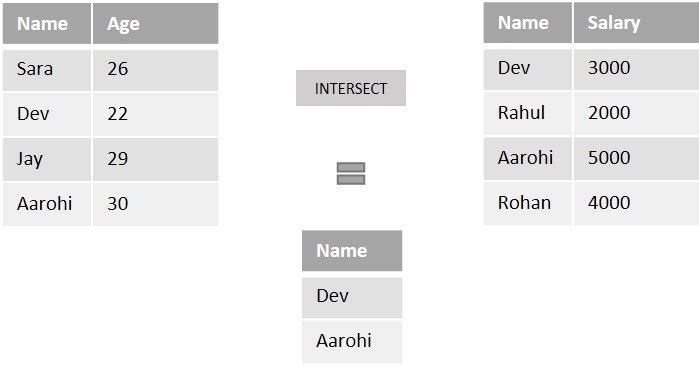Select age value 30 for Aarohi
The height and width of the screenshot is (367, 699).
156,204
